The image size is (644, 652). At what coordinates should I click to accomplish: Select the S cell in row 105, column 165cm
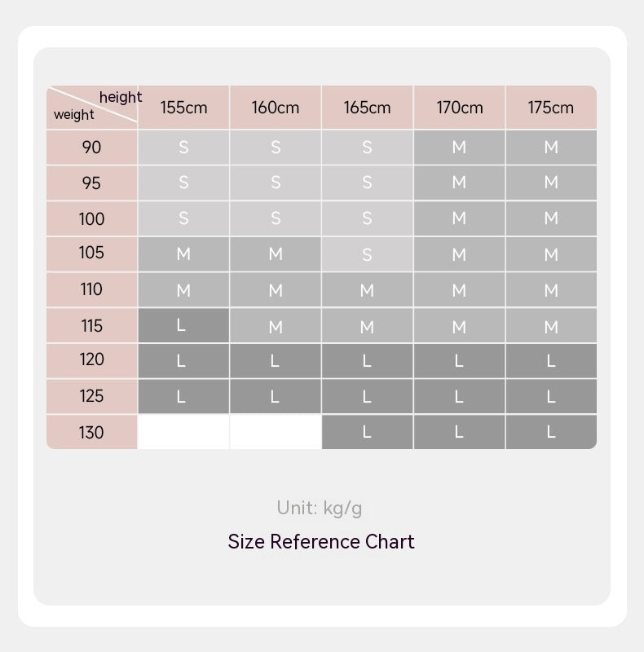[x=367, y=254]
